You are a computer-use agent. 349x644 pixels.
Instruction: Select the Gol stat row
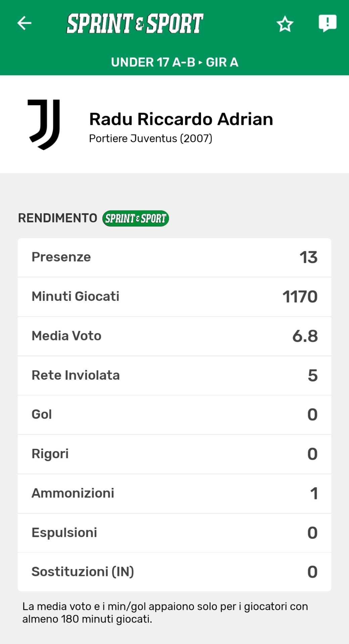click(x=174, y=415)
